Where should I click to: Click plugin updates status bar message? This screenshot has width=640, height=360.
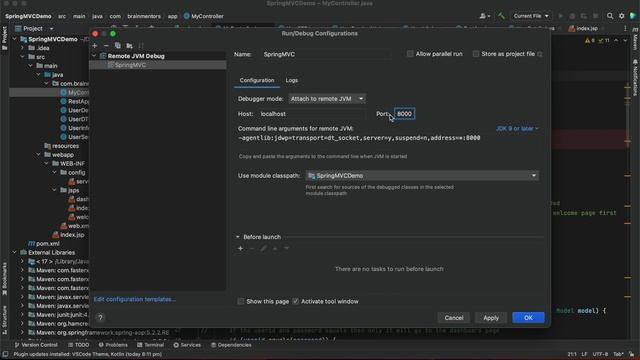point(88,354)
